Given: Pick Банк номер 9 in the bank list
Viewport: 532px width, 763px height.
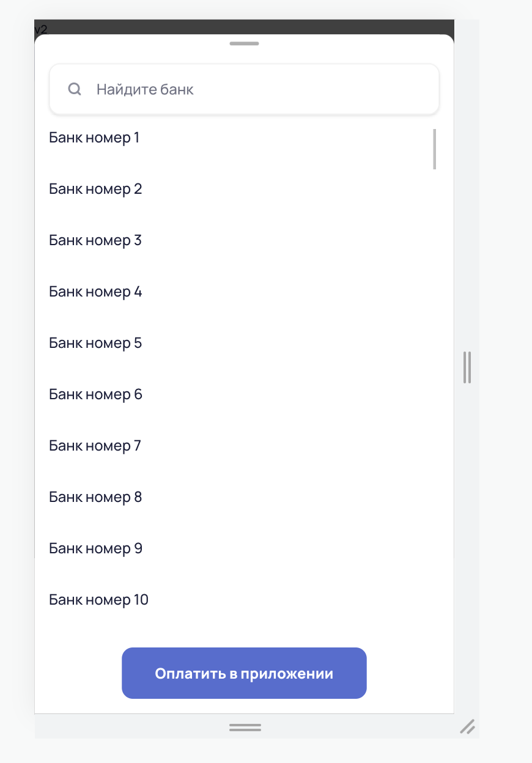Looking at the screenshot, I should click(95, 548).
